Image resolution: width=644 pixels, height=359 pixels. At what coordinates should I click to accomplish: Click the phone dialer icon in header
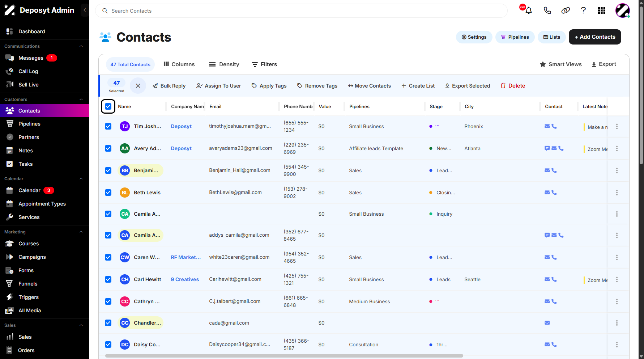(x=547, y=10)
